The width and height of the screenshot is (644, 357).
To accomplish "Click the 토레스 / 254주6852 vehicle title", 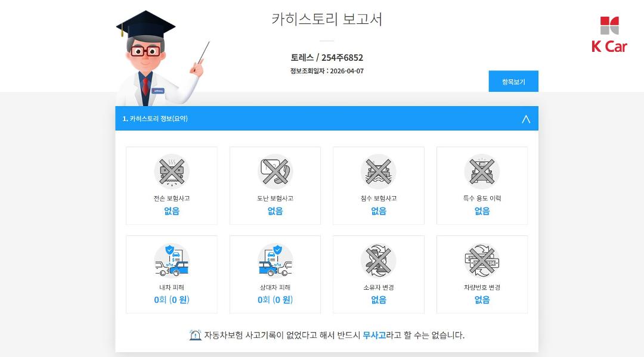I will [327, 57].
